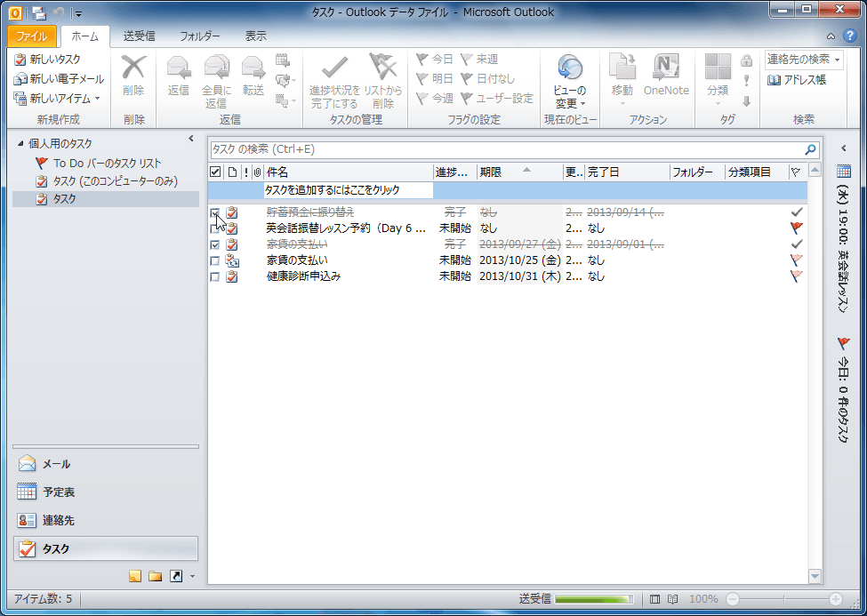The height and width of the screenshot is (616, 867).
Task: Sort by 件名 column header
Action: click(349, 172)
